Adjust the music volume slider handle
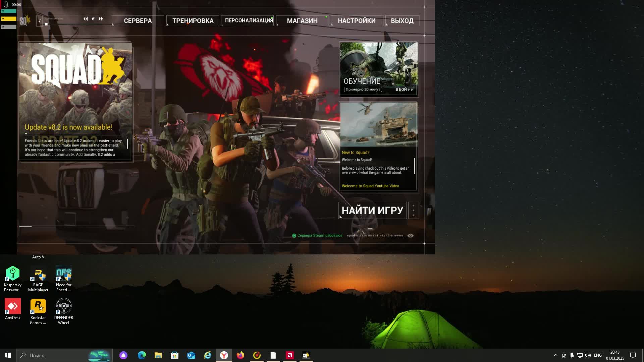 46,24
